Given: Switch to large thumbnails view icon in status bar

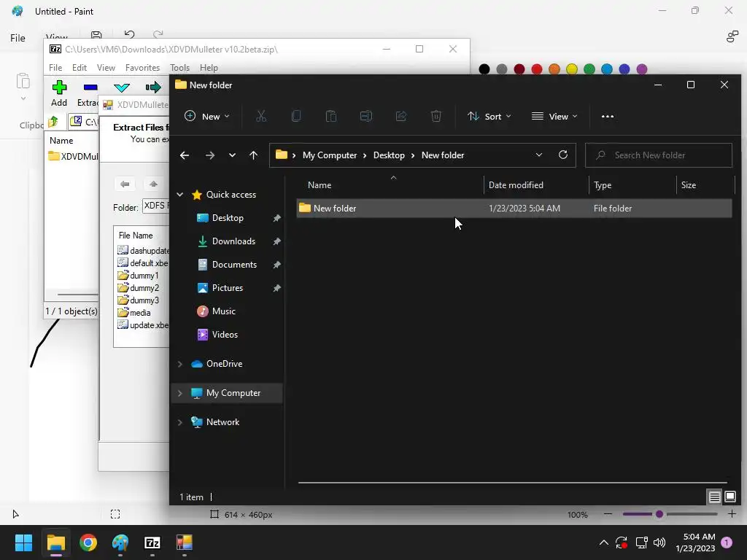Looking at the screenshot, I should (x=729, y=497).
